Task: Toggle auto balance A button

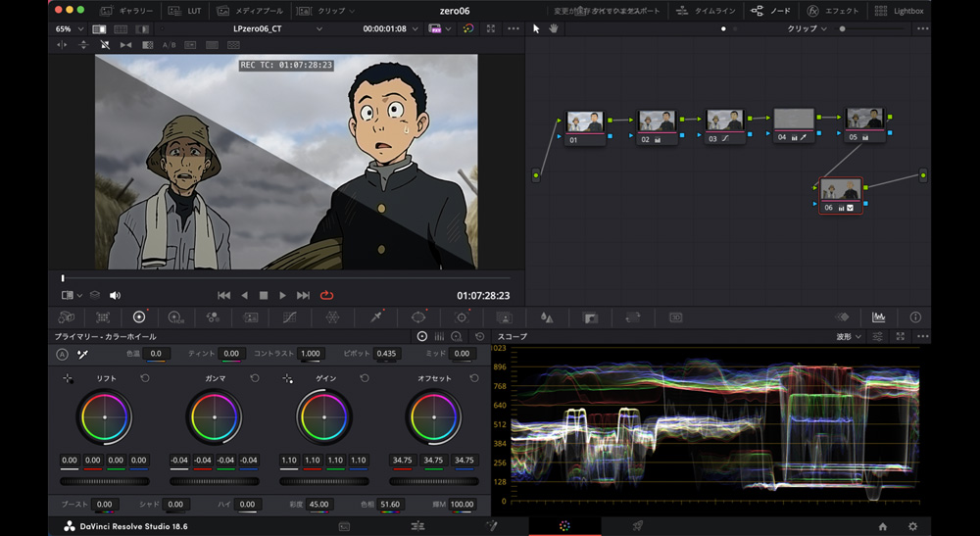Action: click(63, 354)
